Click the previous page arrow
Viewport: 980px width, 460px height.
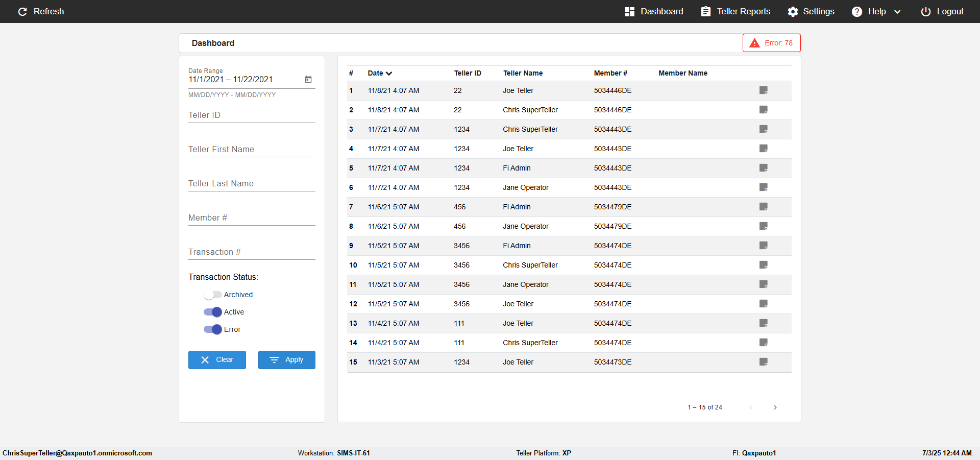tap(751, 407)
